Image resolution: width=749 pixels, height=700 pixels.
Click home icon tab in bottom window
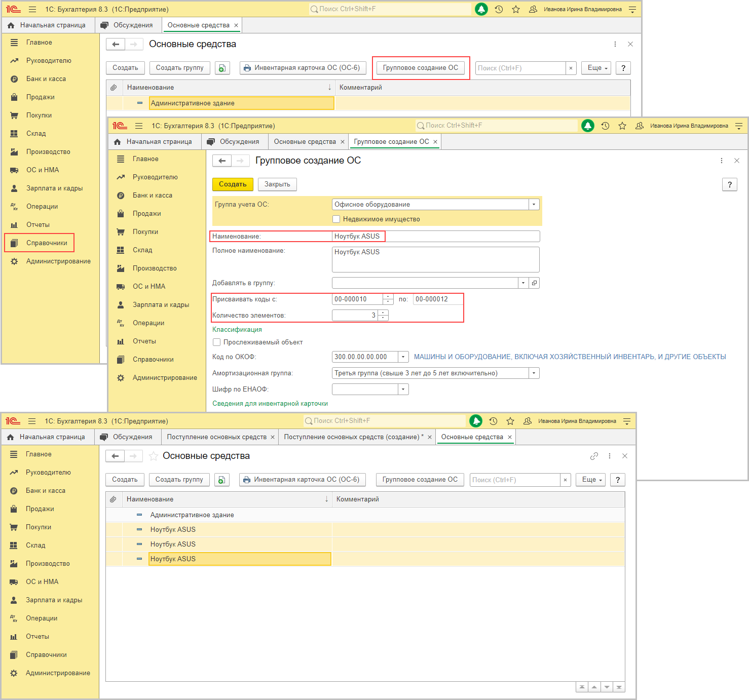pos(11,437)
